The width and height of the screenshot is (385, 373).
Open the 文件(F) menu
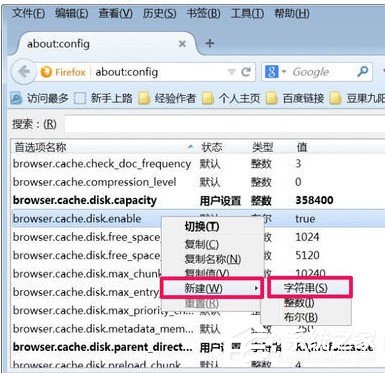[x=28, y=13]
